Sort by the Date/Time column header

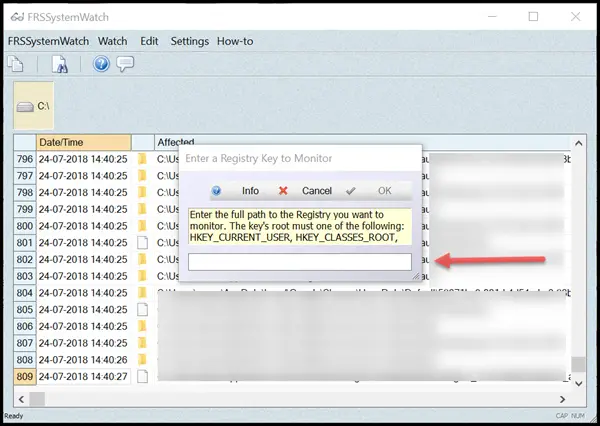(84, 142)
